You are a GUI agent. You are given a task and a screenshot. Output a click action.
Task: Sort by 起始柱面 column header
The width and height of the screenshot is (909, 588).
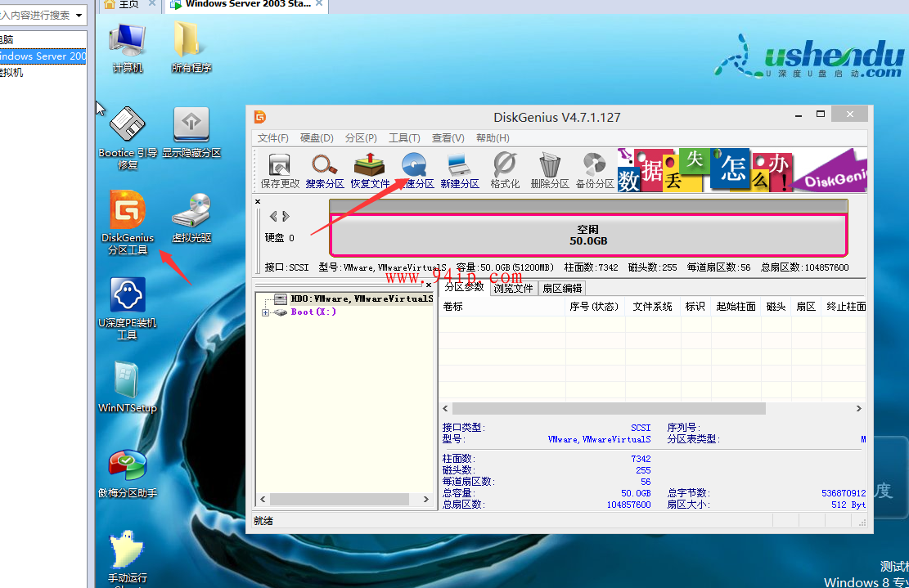click(736, 307)
